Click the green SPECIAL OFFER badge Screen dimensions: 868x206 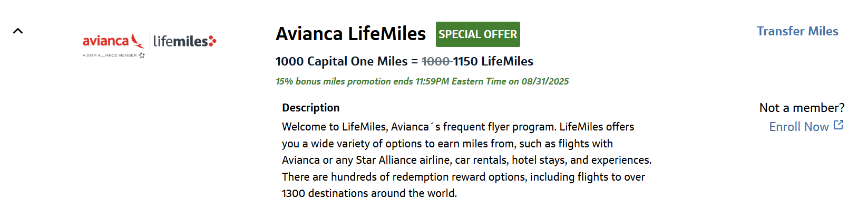(x=478, y=34)
